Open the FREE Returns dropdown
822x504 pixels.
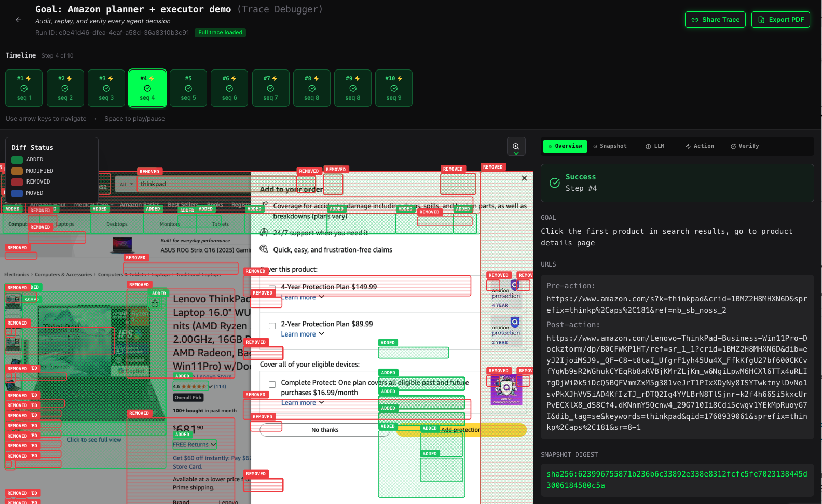point(195,445)
